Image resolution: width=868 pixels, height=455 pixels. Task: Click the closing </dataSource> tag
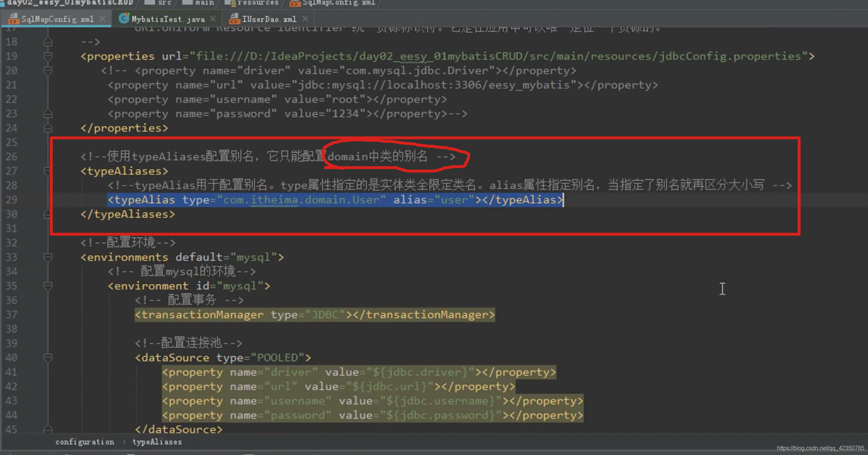(x=179, y=429)
